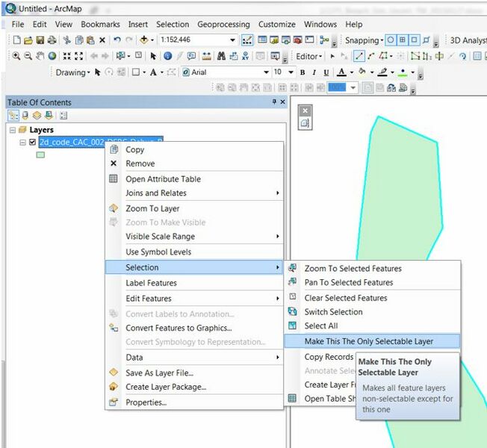Click the fill color bucket

[362, 72]
